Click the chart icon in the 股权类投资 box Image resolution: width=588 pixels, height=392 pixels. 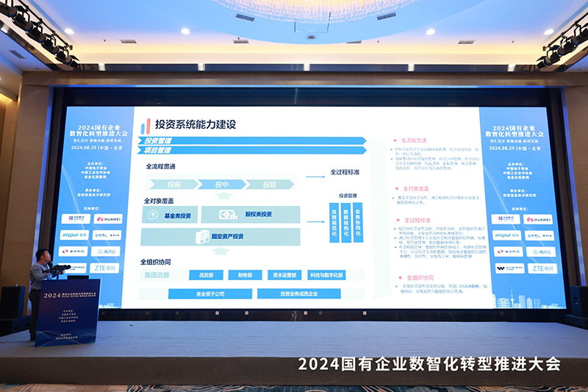229,214
